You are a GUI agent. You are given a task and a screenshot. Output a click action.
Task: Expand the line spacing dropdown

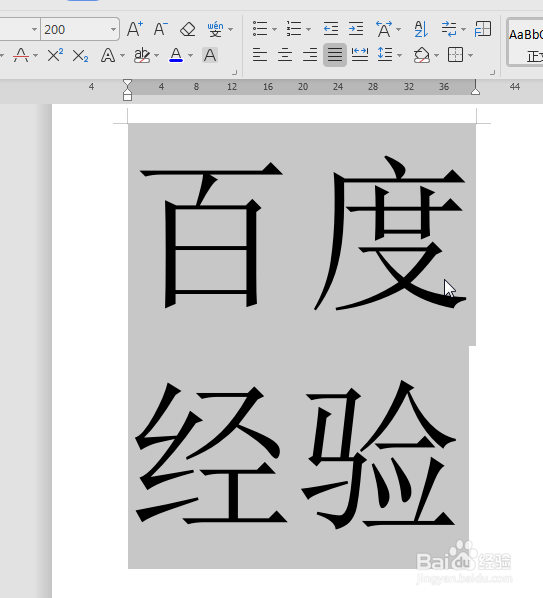(399, 56)
